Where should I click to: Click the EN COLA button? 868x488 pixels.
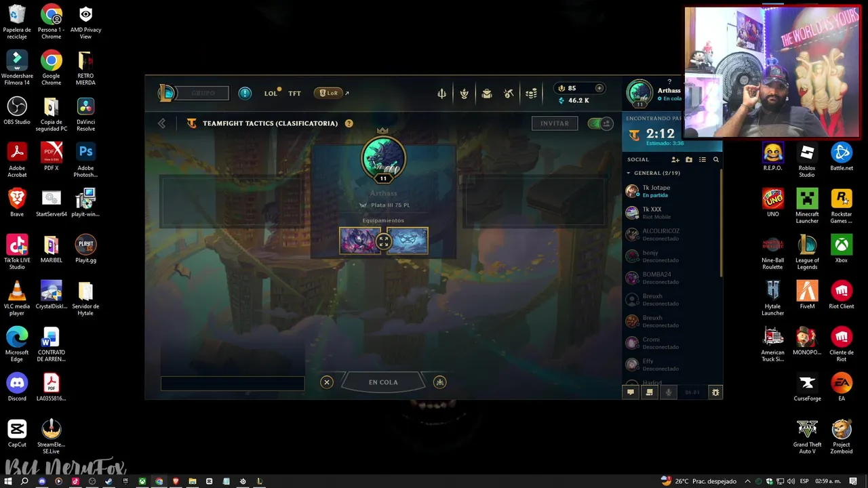383,382
